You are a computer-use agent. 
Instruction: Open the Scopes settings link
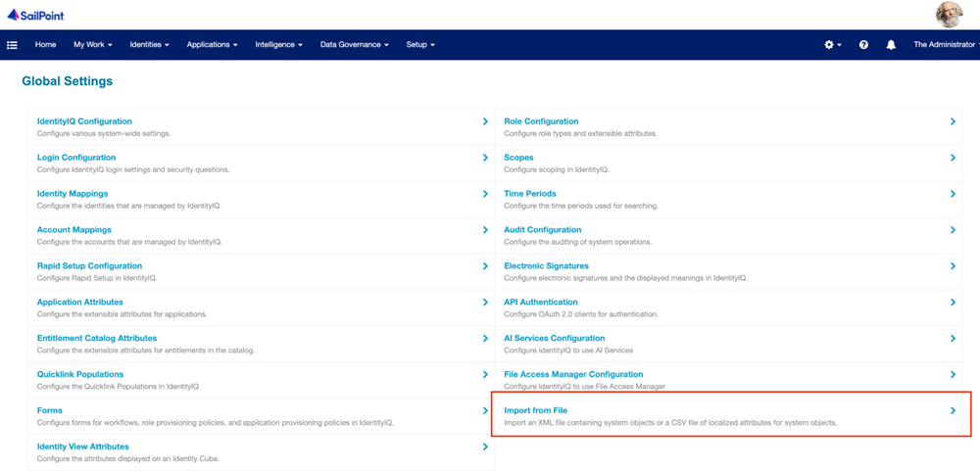518,158
